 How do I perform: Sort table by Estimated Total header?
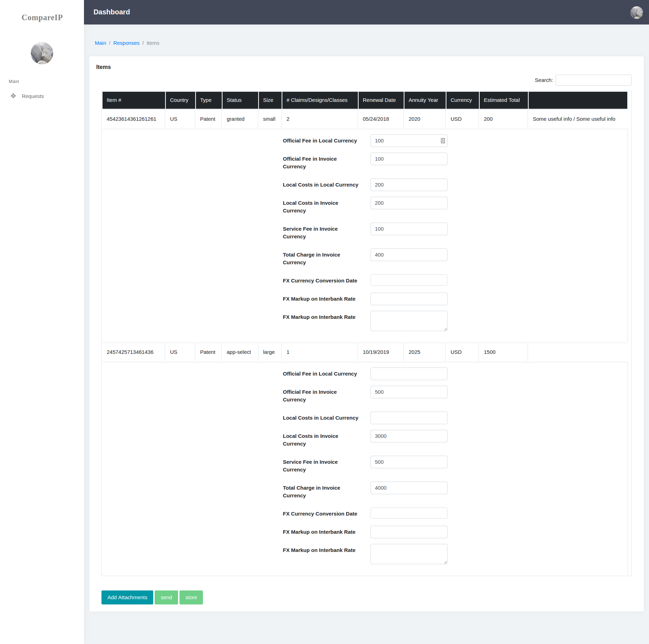pos(503,100)
